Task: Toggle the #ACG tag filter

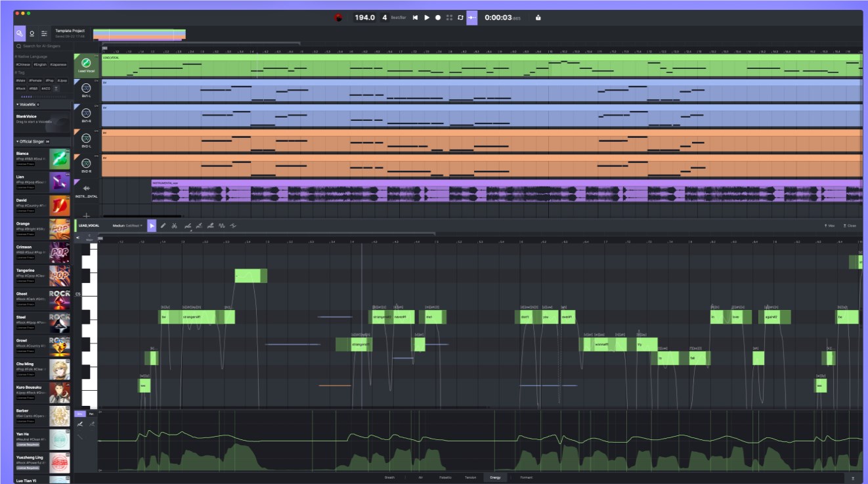Action: point(45,88)
